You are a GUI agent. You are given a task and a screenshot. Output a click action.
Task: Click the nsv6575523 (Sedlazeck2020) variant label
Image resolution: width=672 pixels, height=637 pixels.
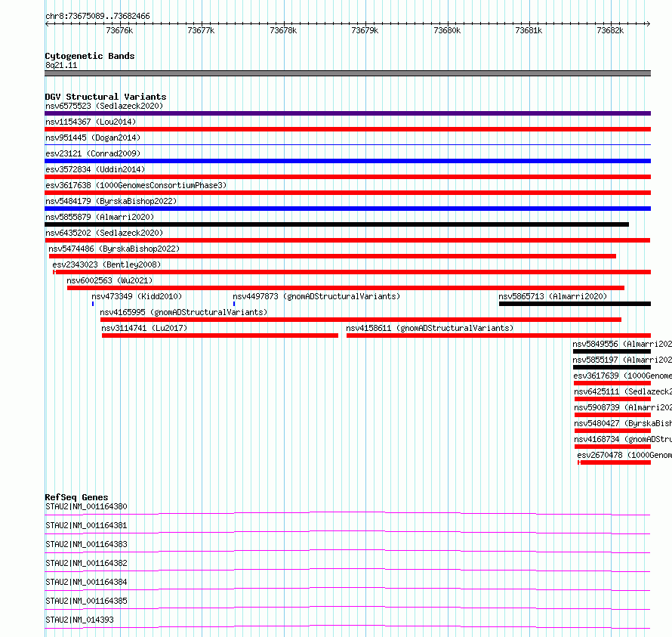tap(104, 106)
